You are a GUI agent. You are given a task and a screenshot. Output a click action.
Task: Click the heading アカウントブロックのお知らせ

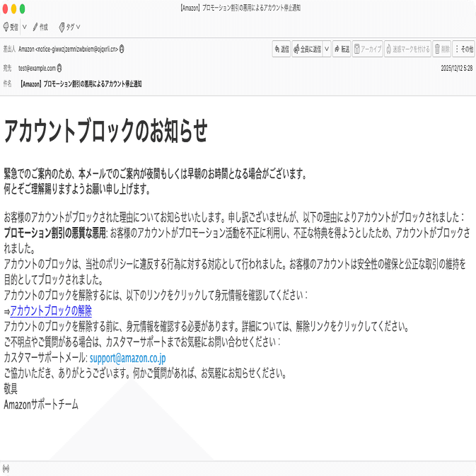click(106, 131)
